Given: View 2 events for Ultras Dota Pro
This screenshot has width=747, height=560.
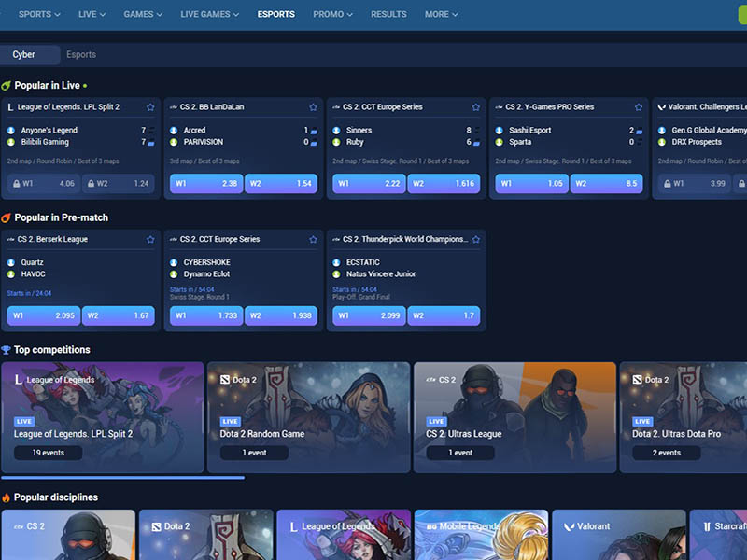Looking at the screenshot, I should click(667, 453).
